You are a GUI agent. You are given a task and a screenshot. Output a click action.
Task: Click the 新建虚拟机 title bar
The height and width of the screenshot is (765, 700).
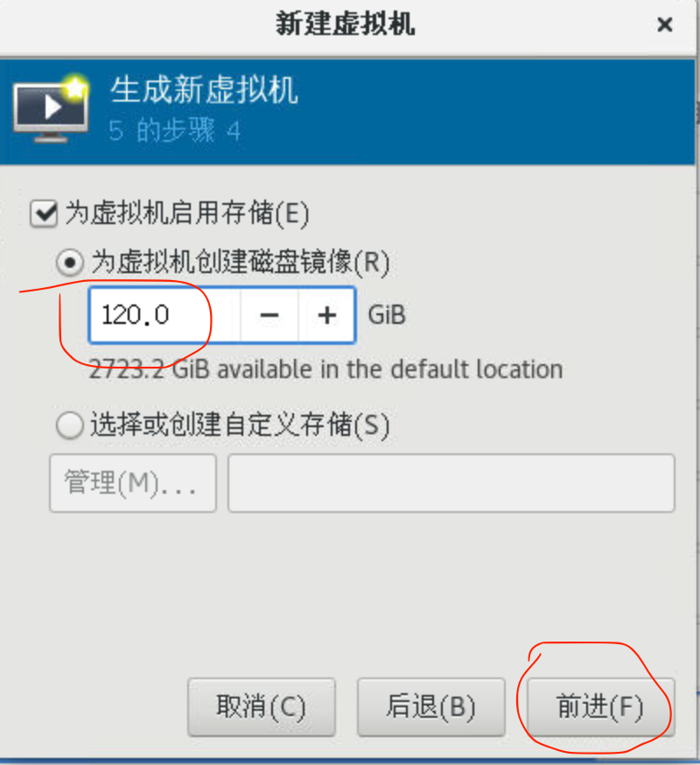tap(346, 24)
